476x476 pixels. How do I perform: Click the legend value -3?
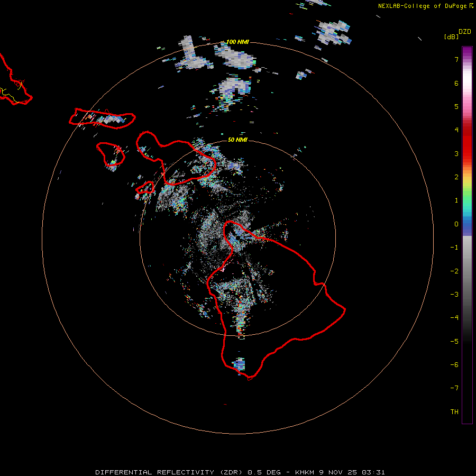point(454,295)
